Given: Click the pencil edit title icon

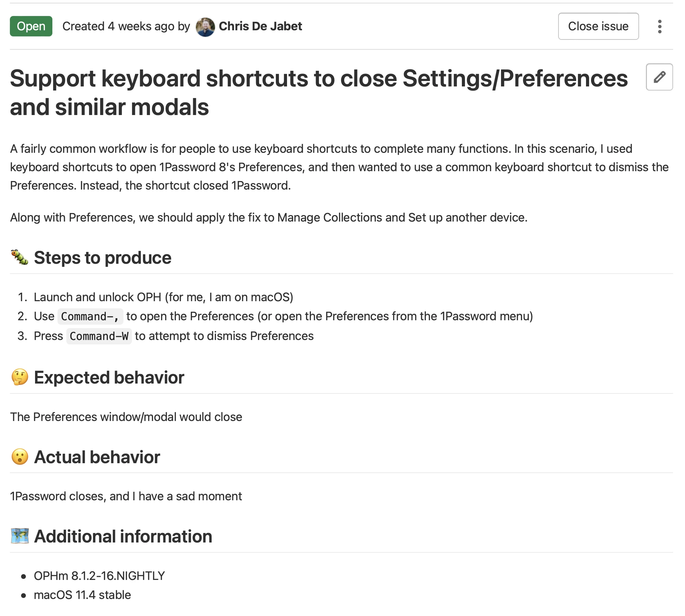Looking at the screenshot, I should point(659,77).
